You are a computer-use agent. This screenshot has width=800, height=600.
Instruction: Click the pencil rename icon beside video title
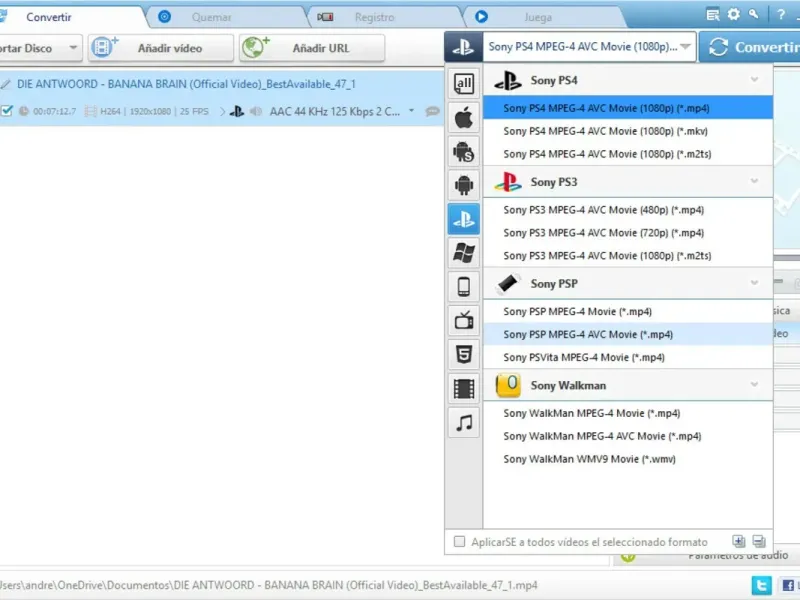[x=6, y=84]
